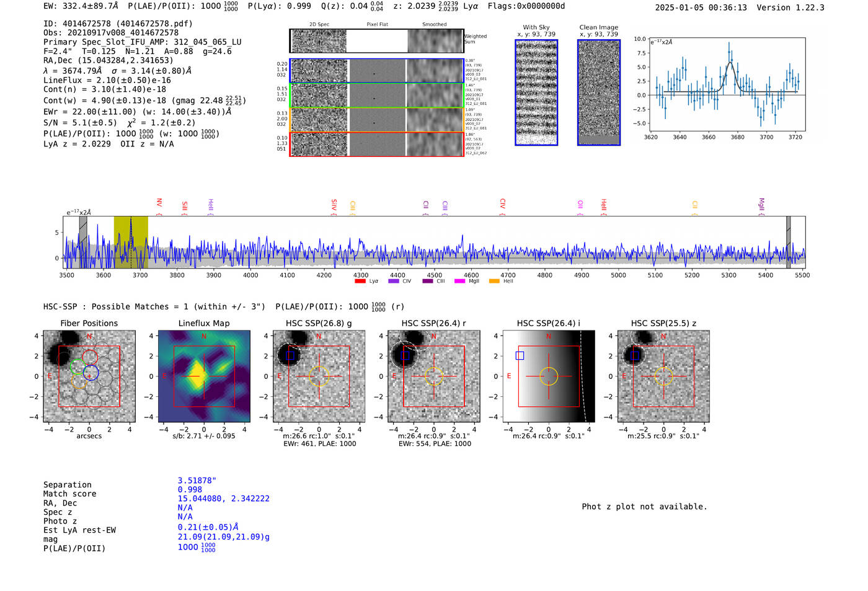
Task: Open the Lineflux Map panel
Action: (x=204, y=376)
